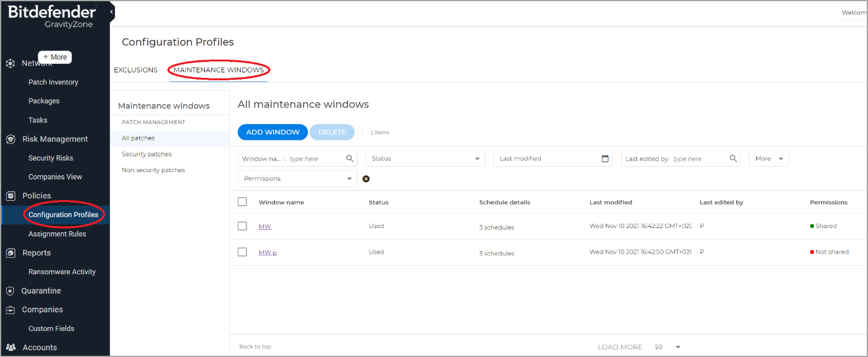Click the Companies sidebar icon
This screenshot has width=868, height=357.
10,309
